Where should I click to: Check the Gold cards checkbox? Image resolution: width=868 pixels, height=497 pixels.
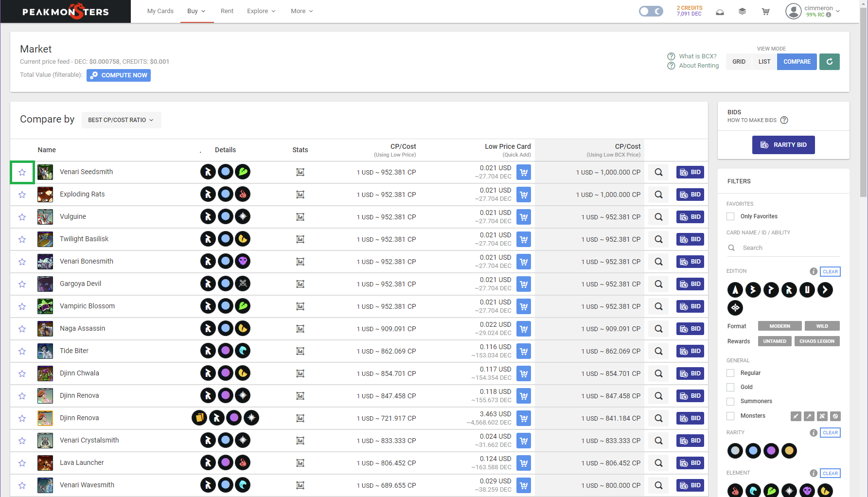click(730, 387)
